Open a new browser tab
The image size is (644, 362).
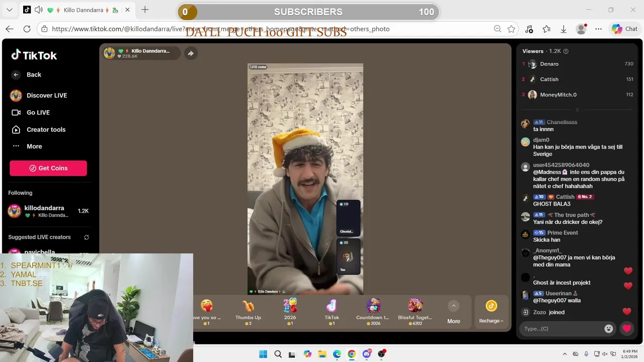pos(145,10)
